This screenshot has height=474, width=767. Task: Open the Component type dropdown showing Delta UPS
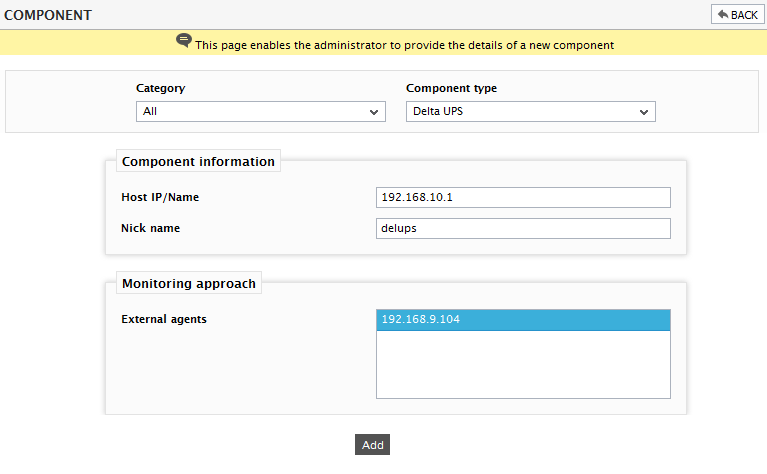point(531,112)
